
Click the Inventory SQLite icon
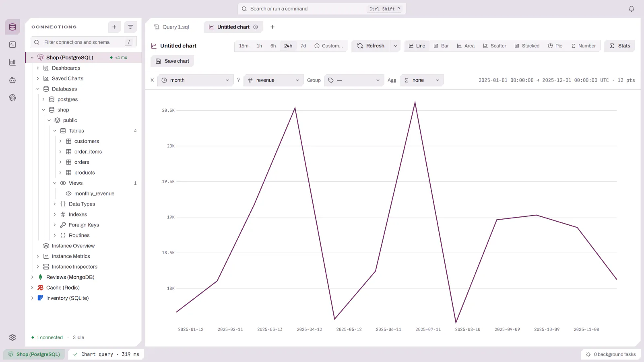(40, 298)
